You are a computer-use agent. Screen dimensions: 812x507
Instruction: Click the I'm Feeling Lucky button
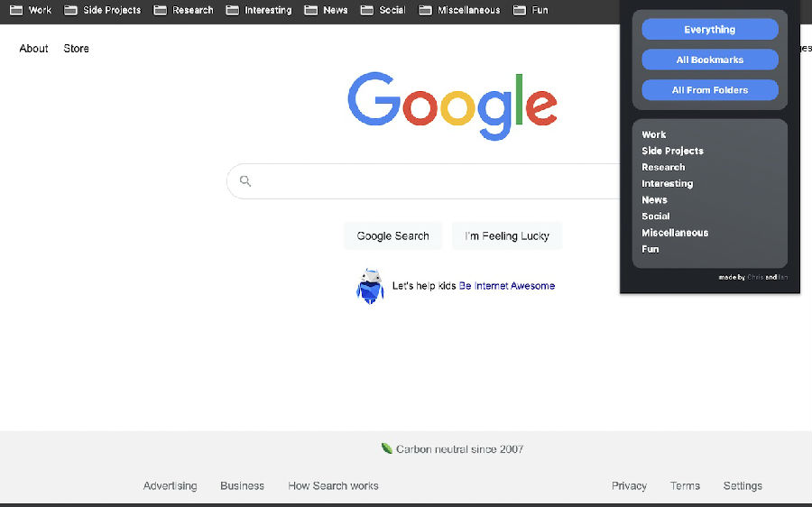pyautogui.click(x=506, y=235)
